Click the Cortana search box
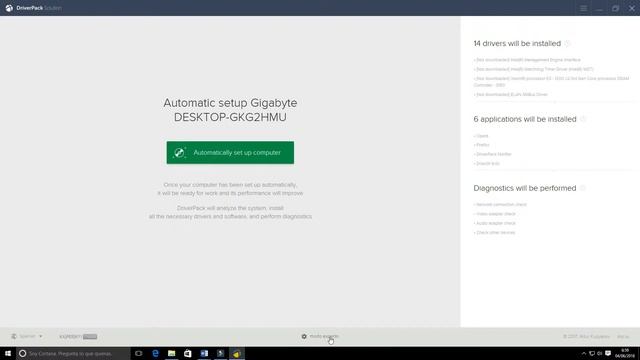The height and width of the screenshot is (360, 640). pyautogui.click(x=73, y=353)
